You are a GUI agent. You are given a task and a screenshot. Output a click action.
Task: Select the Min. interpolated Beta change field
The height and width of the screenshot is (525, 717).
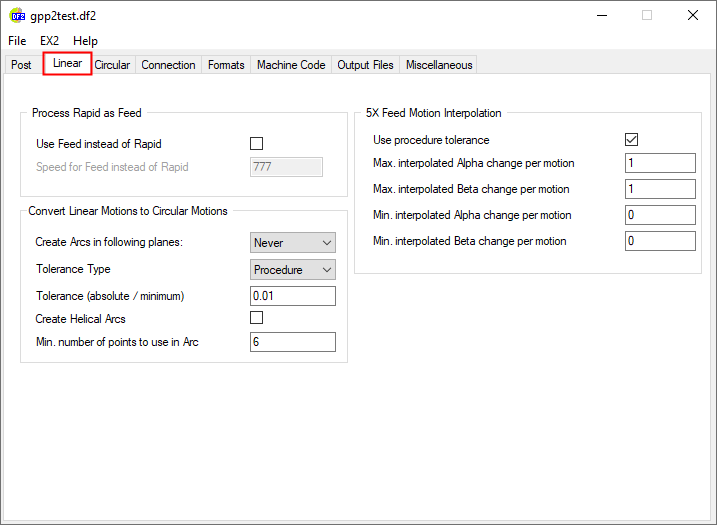point(659,241)
